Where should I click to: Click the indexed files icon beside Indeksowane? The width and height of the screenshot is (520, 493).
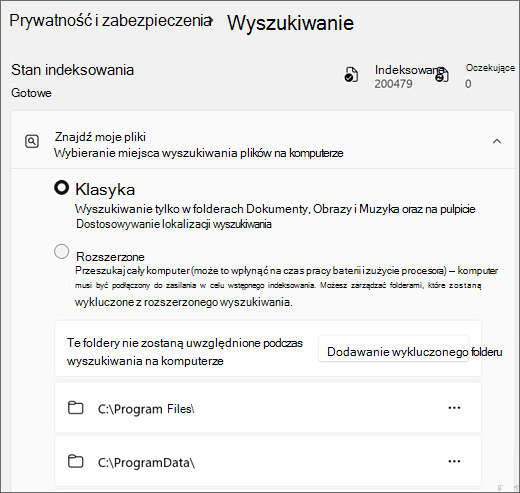coord(351,74)
